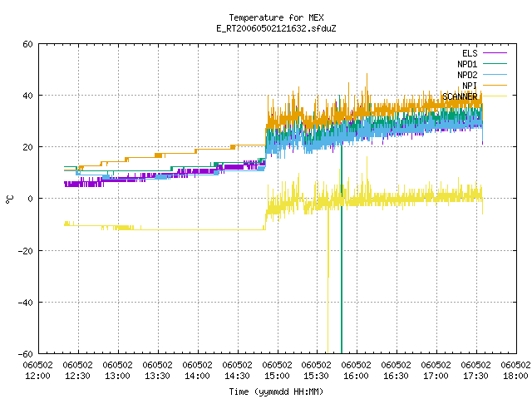Click the NPD1 legend label

coord(467,64)
